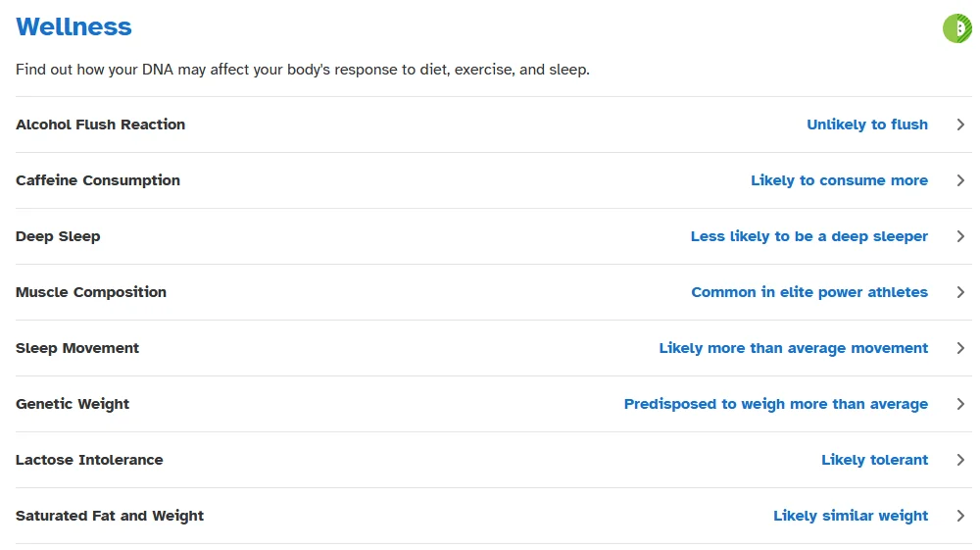Select the Alcohol Flush Reaction report title
Image resolution: width=980 pixels, height=550 pixels.
click(x=101, y=125)
